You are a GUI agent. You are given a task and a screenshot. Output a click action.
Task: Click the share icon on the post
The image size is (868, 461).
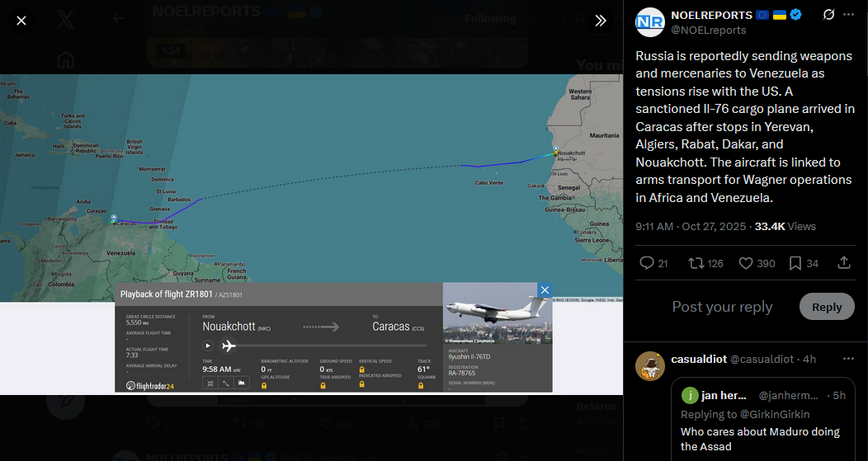click(x=843, y=263)
